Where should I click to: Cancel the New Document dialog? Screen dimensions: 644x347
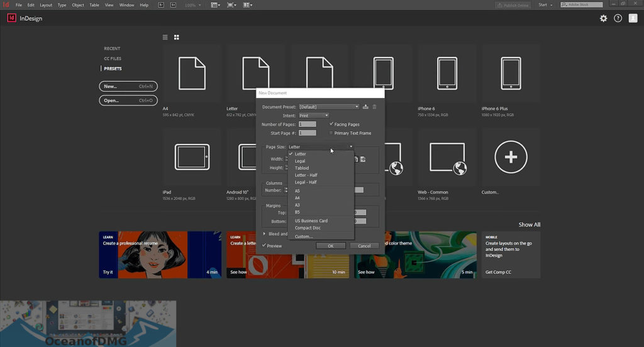pos(364,246)
